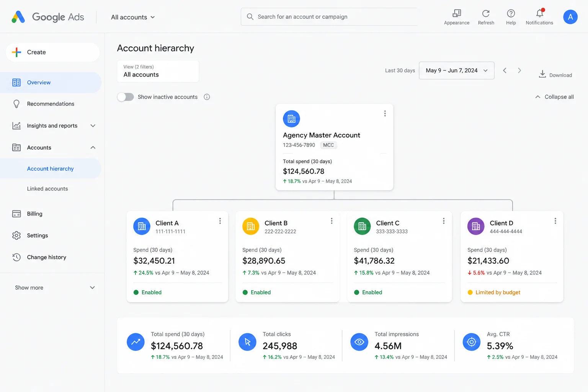The width and height of the screenshot is (588, 392).
Task: Click the search magnifier icon
Action: click(x=250, y=17)
